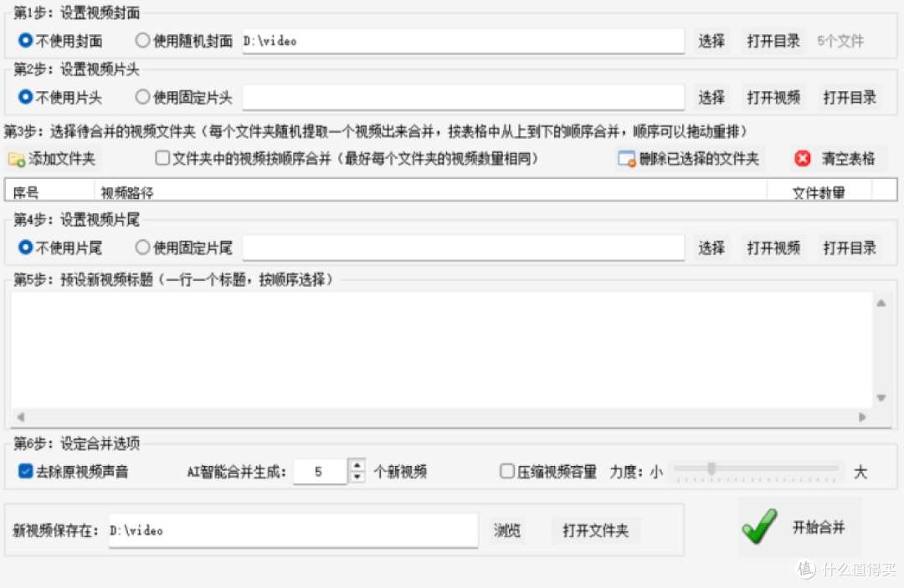Screen dimensions: 904x588
Task: Decrease the new video count stepper
Action: pos(357,477)
